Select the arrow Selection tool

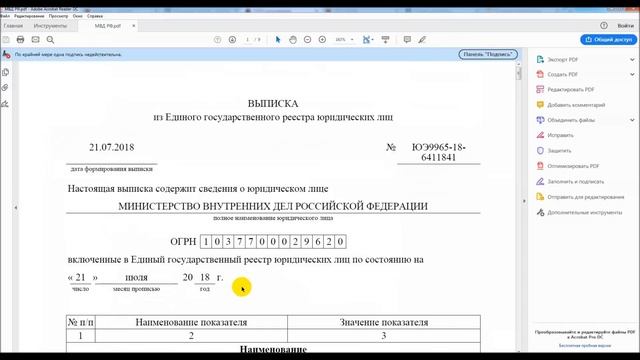(278, 40)
